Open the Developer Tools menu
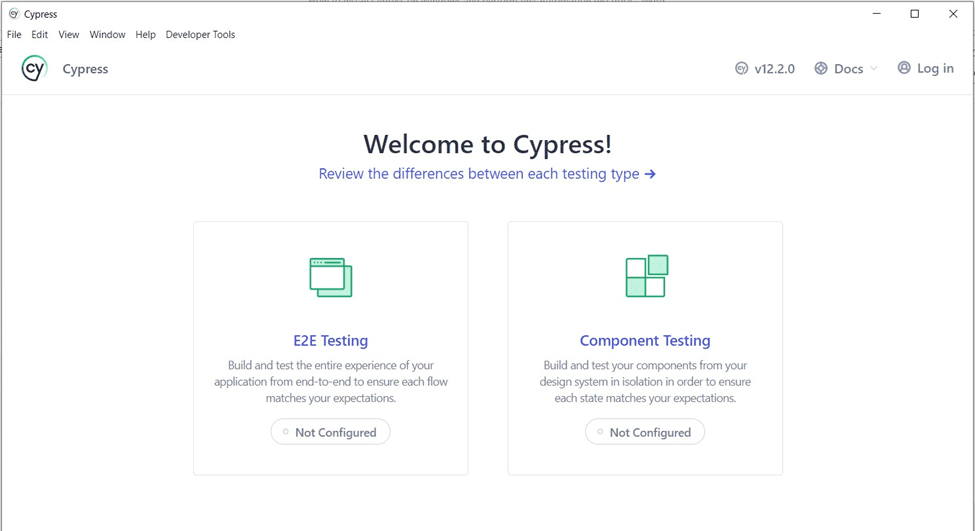Image resolution: width=975 pixels, height=531 pixels. point(200,34)
